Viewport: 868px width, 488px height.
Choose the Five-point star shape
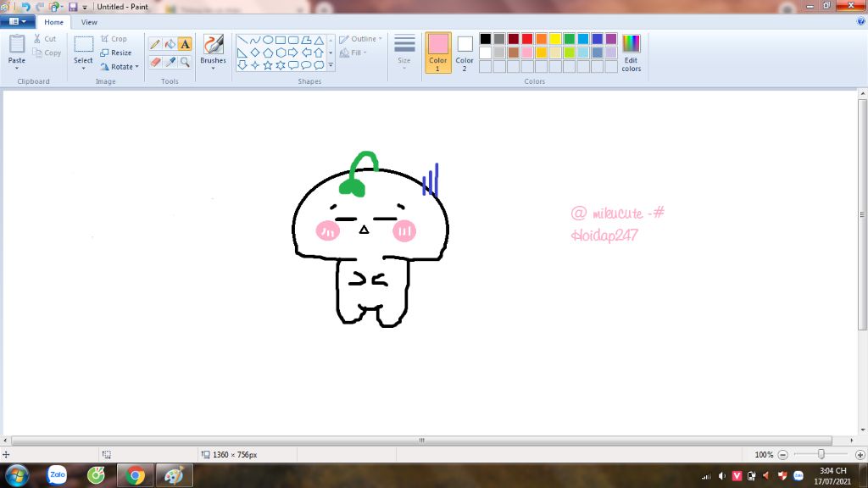(x=268, y=65)
